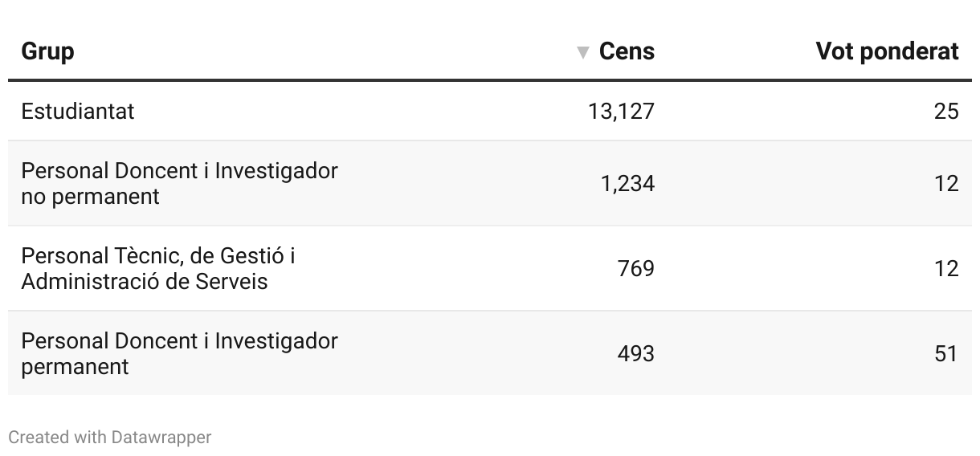The height and width of the screenshot is (456, 980).
Task: Open the Created with Datawrapper link
Action: click(110, 438)
